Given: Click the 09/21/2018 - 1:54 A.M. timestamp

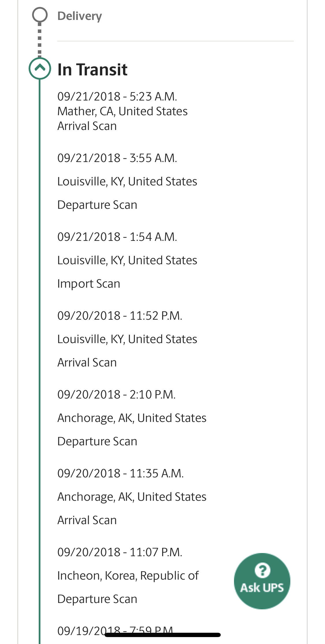Looking at the screenshot, I should pos(117,237).
